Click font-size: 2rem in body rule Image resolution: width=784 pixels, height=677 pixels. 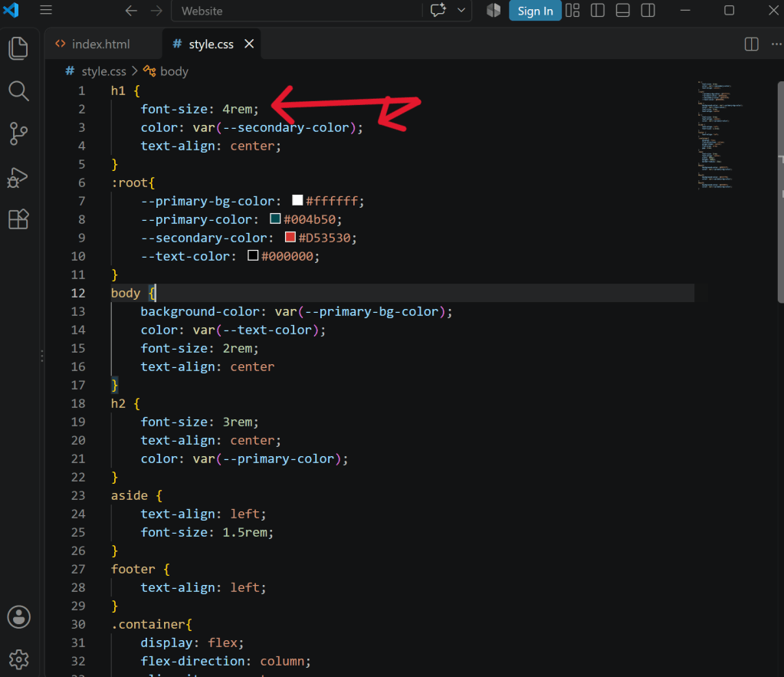[199, 348]
